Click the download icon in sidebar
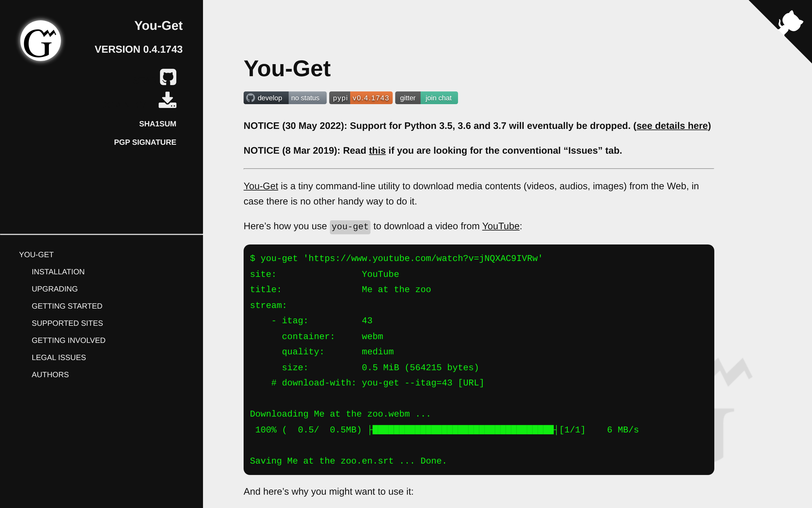 [x=167, y=100]
